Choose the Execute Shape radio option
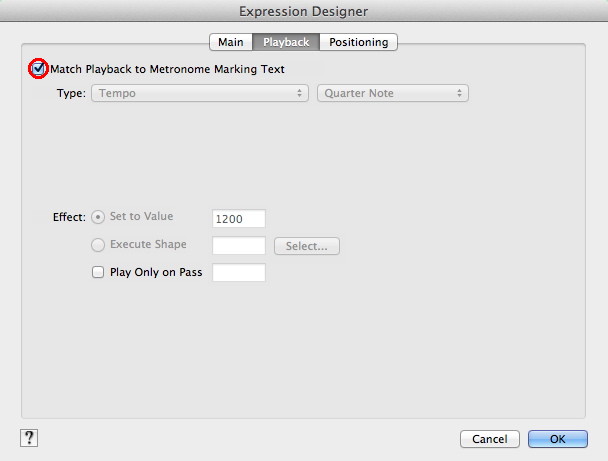Viewport: 608px width, 461px height. coord(98,245)
